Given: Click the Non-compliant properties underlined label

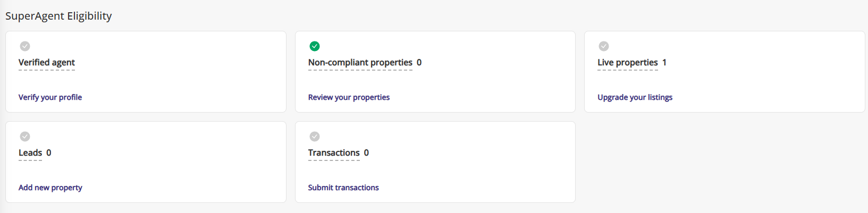Looking at the screenshot, I should click(360, 63).
